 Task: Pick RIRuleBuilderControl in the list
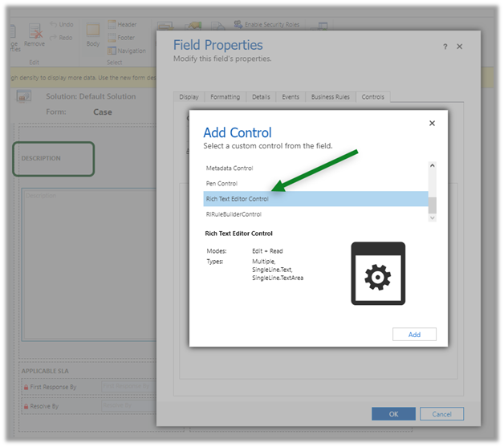234,214
